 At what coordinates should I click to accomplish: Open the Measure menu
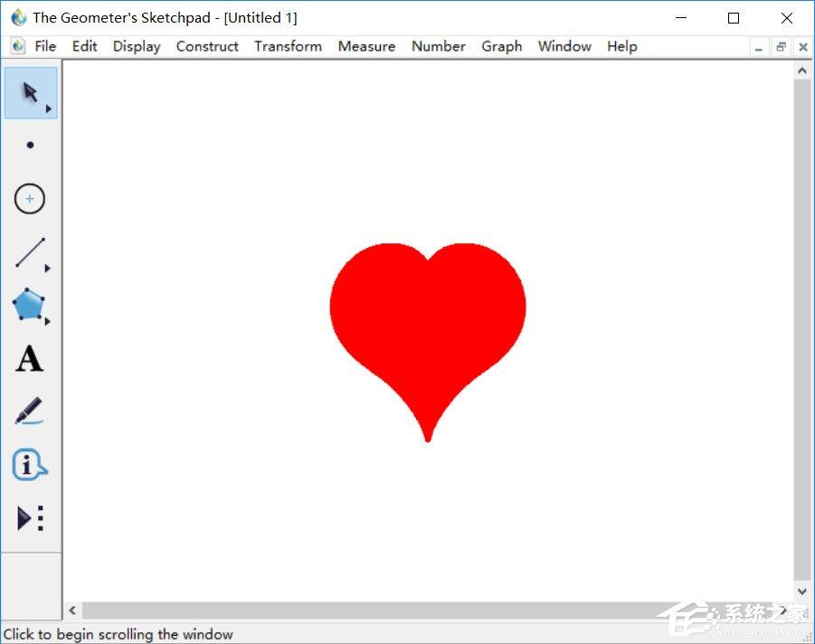pyautogui.click(x=366, y=46)
